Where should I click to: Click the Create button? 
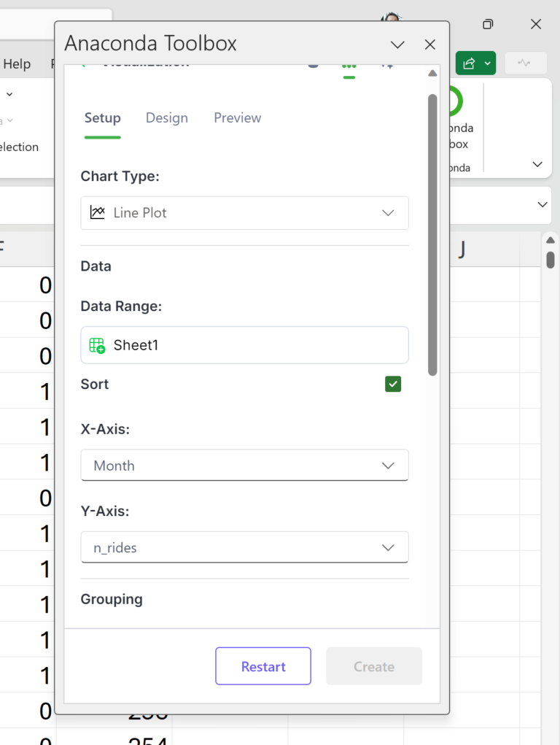pyautogui.click(x=374, y=666)
